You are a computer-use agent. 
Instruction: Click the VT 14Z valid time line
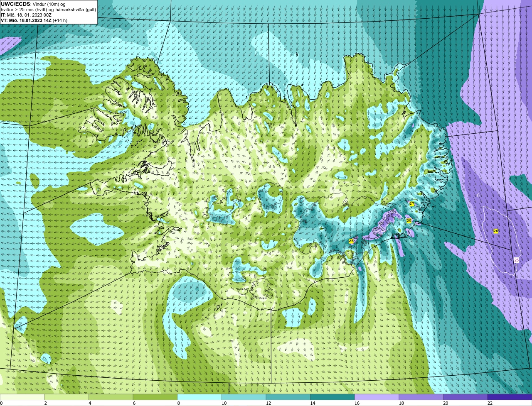click(x=34, y=20)
